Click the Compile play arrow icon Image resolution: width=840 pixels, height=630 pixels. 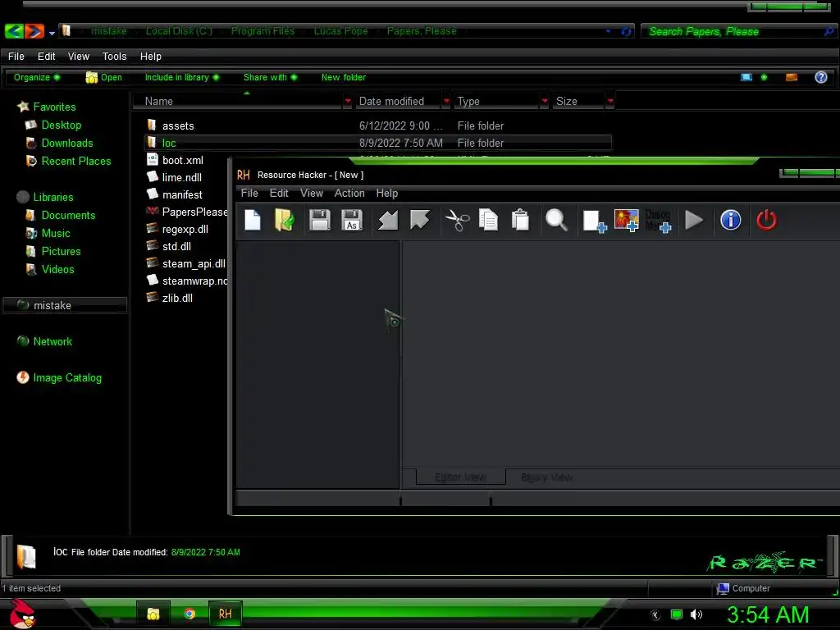(694, 220)
